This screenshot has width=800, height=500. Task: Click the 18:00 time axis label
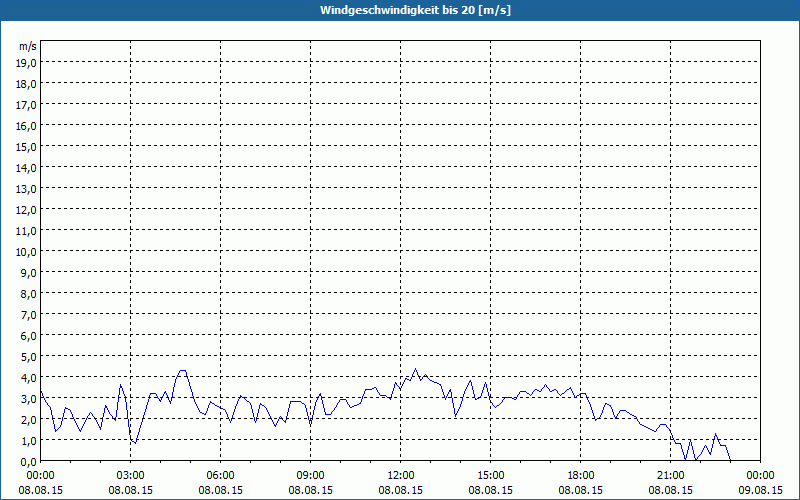point(581,476)
